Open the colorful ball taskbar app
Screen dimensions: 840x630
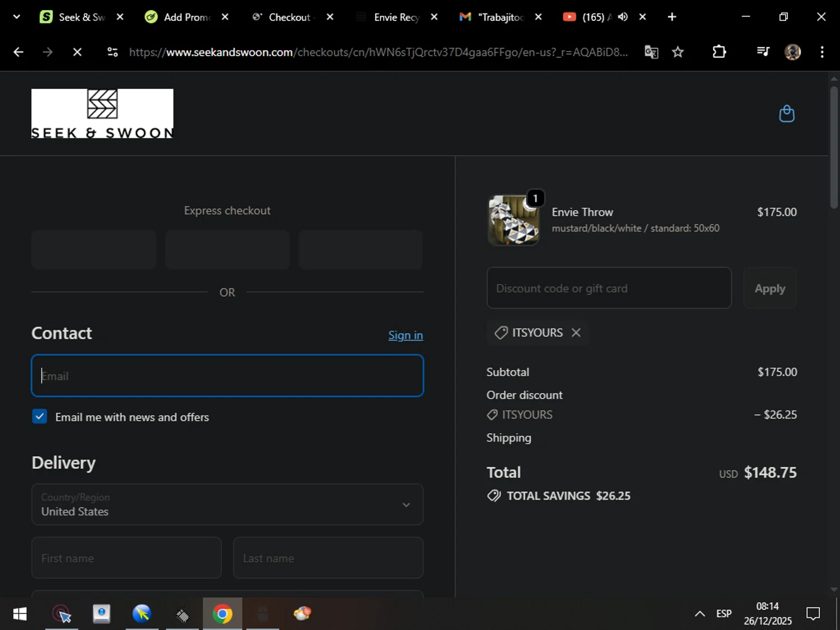pos(302,614)
